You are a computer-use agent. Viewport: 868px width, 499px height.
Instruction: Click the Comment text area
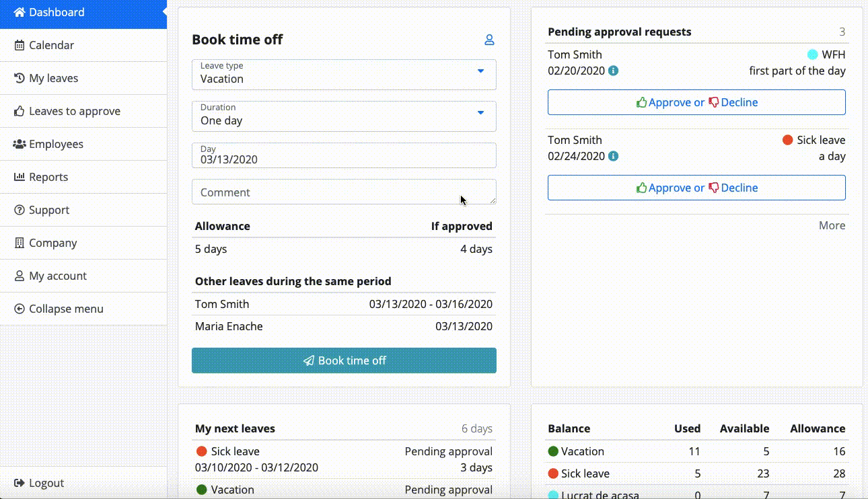tap(344, 192)
